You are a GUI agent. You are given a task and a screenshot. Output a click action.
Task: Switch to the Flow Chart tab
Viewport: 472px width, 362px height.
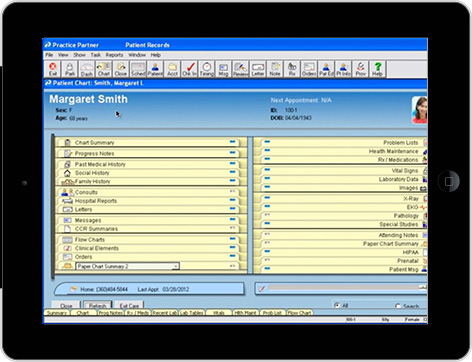[299, 313]
